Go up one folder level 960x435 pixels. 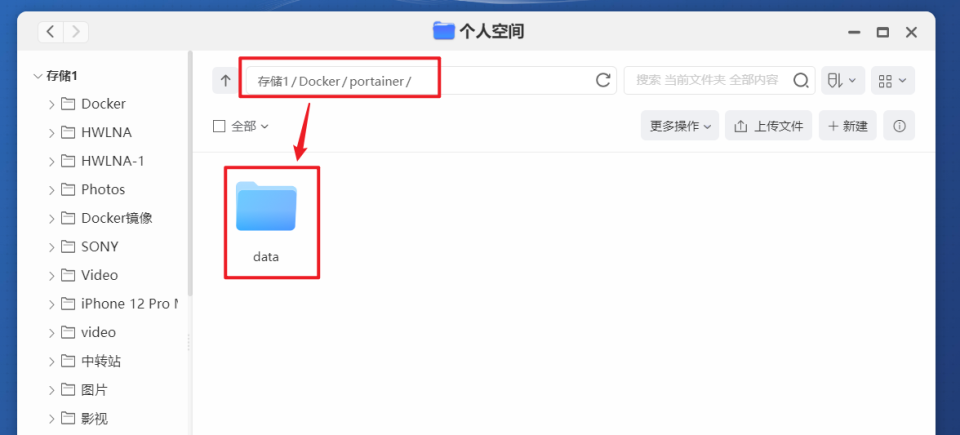[225, 80]
